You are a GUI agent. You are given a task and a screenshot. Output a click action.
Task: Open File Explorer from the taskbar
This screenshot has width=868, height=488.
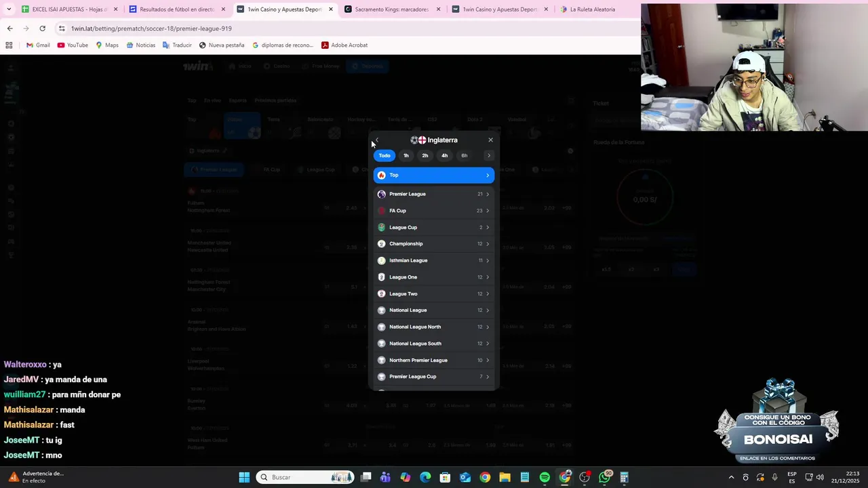point(505,477)
